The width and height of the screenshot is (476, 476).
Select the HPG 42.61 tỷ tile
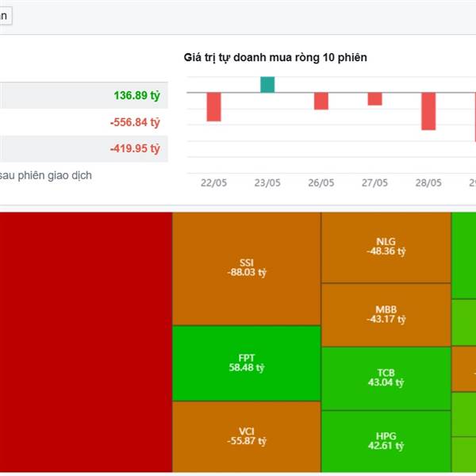386,441
